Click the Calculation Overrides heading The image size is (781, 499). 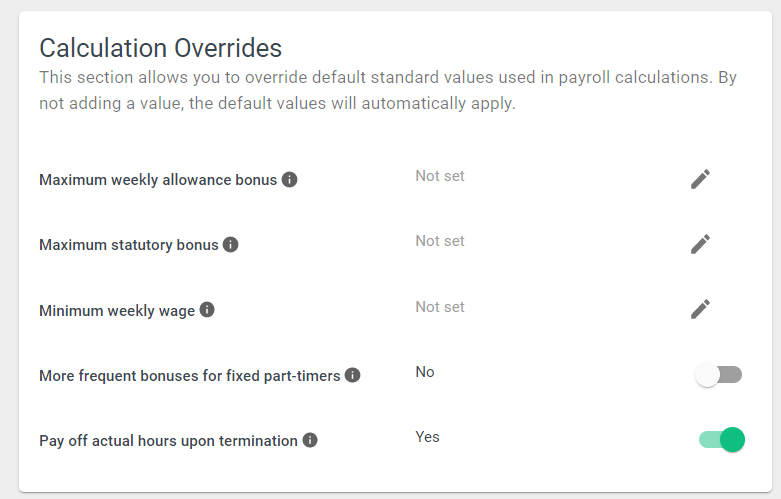coord(160,48)
